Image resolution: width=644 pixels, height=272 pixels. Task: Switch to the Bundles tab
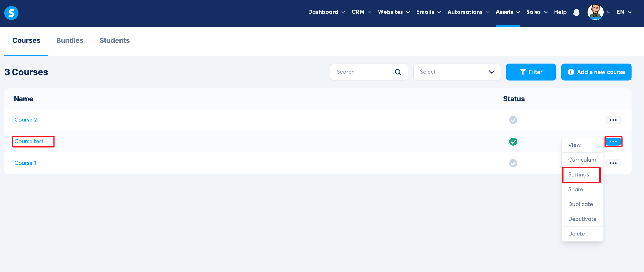70,41
